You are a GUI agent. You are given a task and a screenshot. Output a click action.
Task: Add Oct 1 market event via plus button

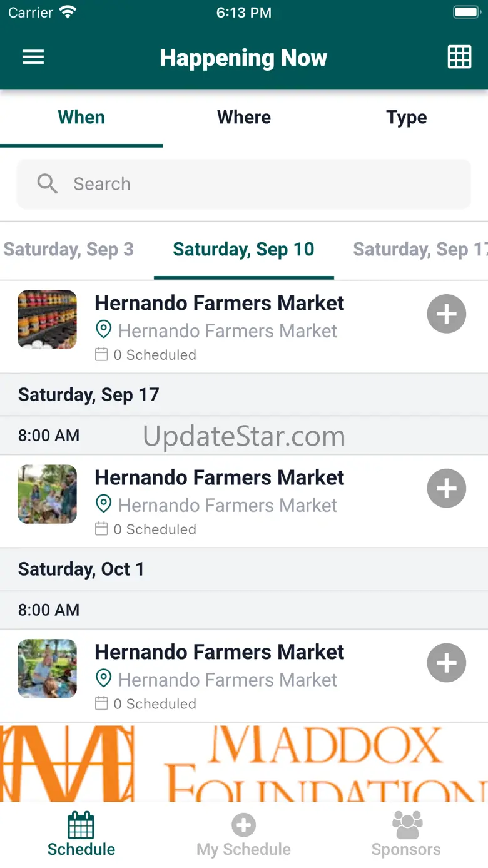[x=446, y=663]
